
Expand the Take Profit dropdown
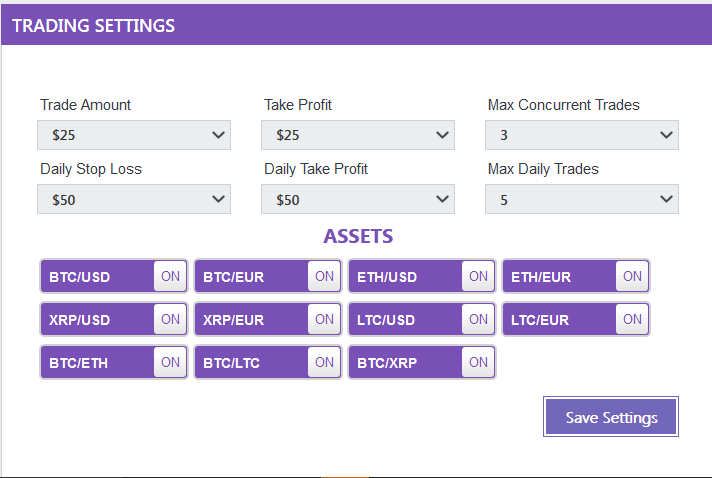tap(358, 135)
